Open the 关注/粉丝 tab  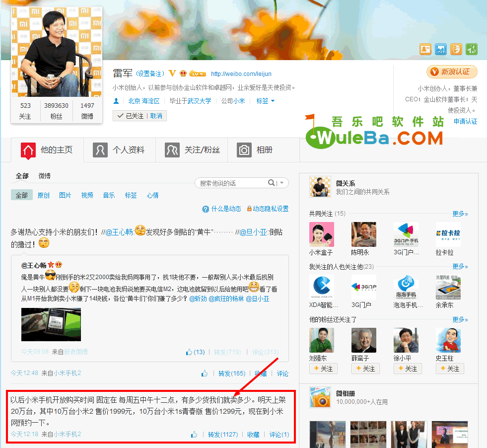point(192,150)
